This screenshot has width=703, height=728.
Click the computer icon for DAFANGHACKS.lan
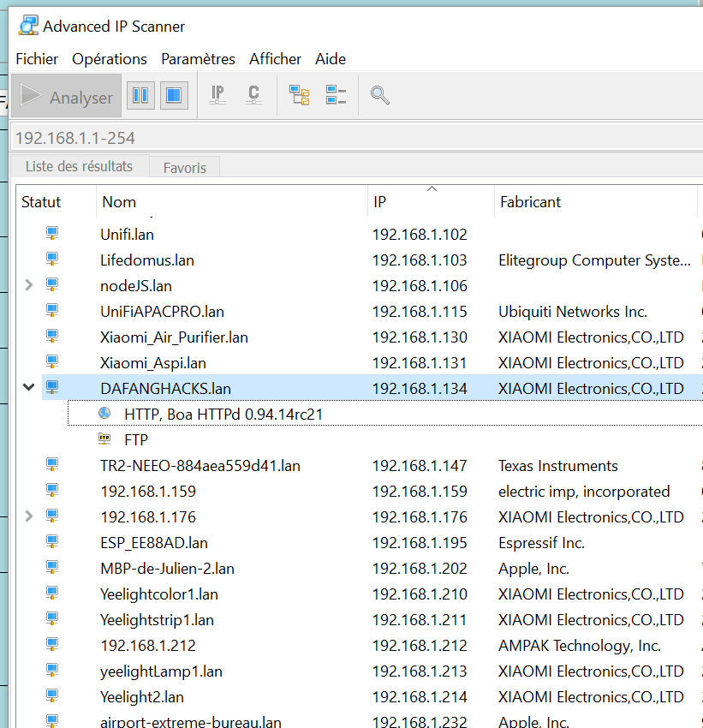click(x=52, y=387)
